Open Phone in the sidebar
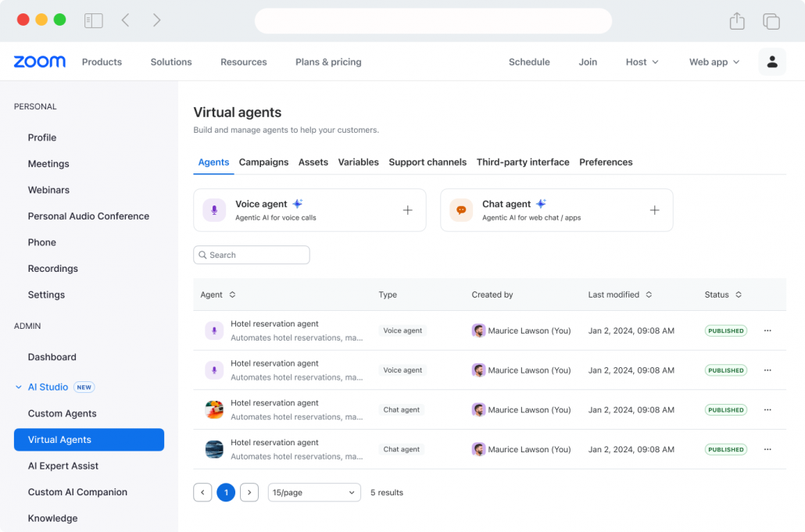The image size is (805, 532). (42, 242)
